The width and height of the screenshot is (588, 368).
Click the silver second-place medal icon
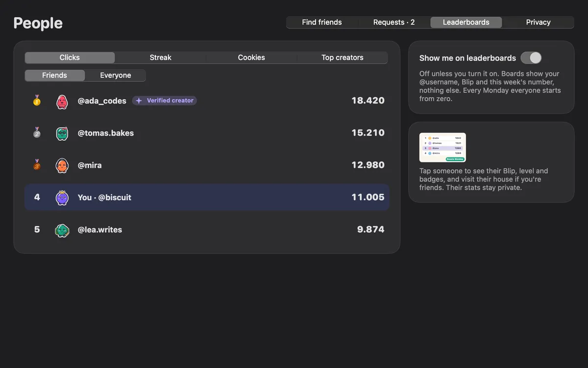tap(37, 133)
